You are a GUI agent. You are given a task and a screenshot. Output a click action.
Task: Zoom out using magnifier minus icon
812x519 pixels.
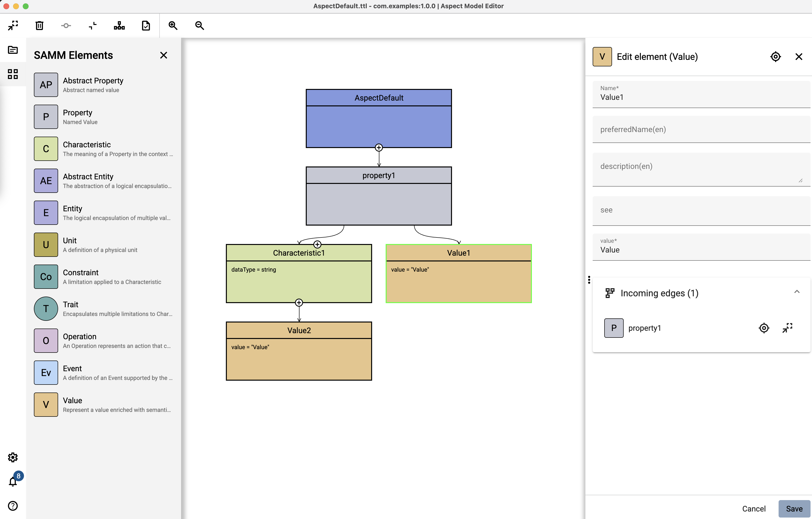200,26
